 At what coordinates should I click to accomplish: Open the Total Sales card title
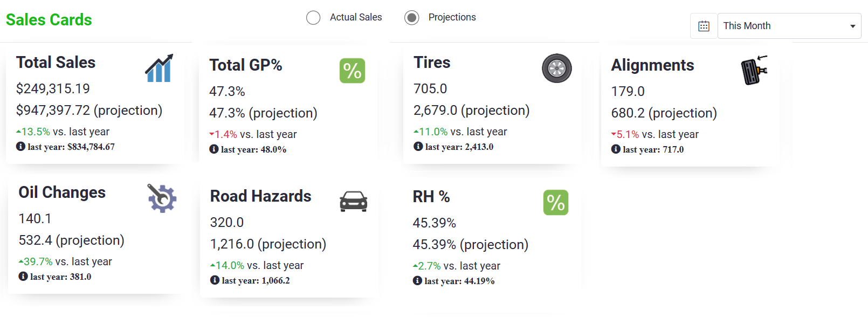click(x=56, y=63)
